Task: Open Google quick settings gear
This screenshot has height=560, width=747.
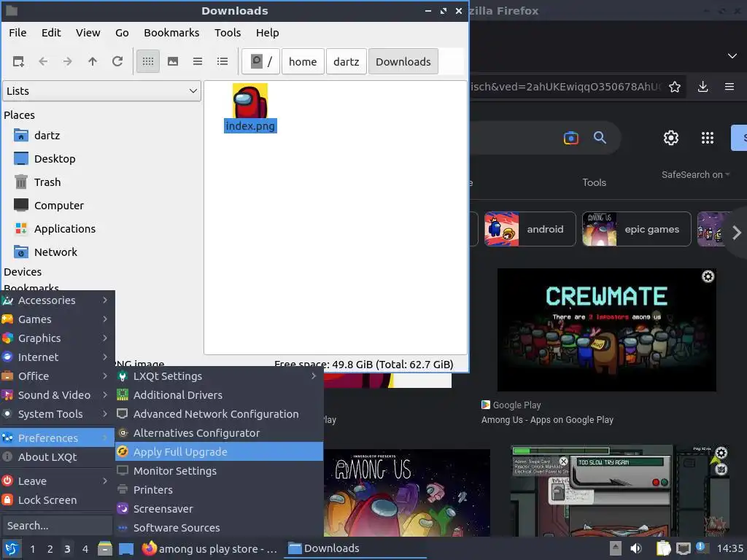Action: point(671,138)
